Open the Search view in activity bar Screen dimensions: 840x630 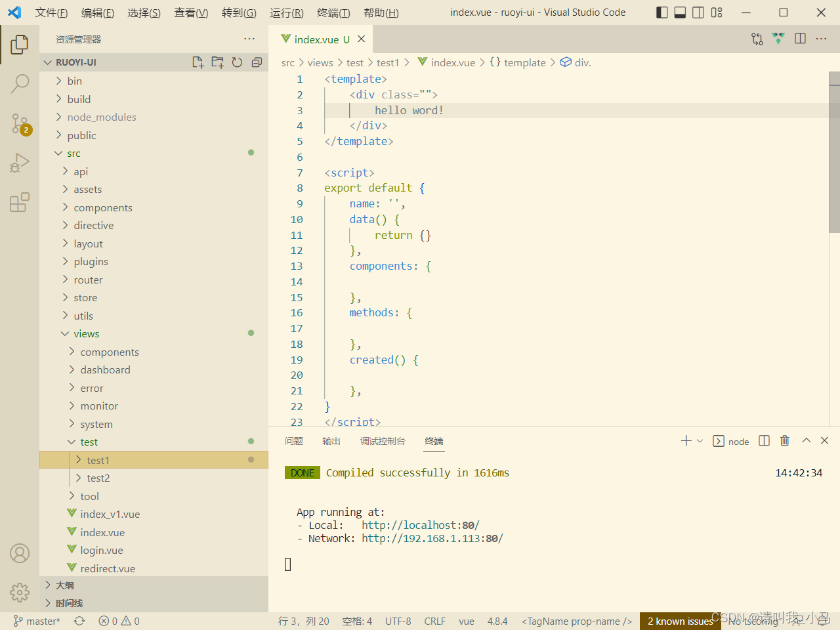[20, 83]
